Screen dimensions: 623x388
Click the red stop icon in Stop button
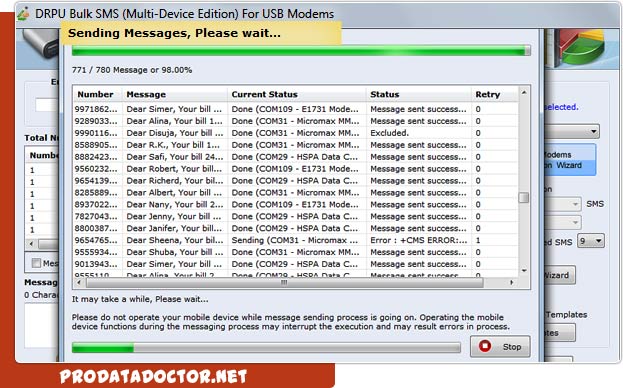[485, 346]
